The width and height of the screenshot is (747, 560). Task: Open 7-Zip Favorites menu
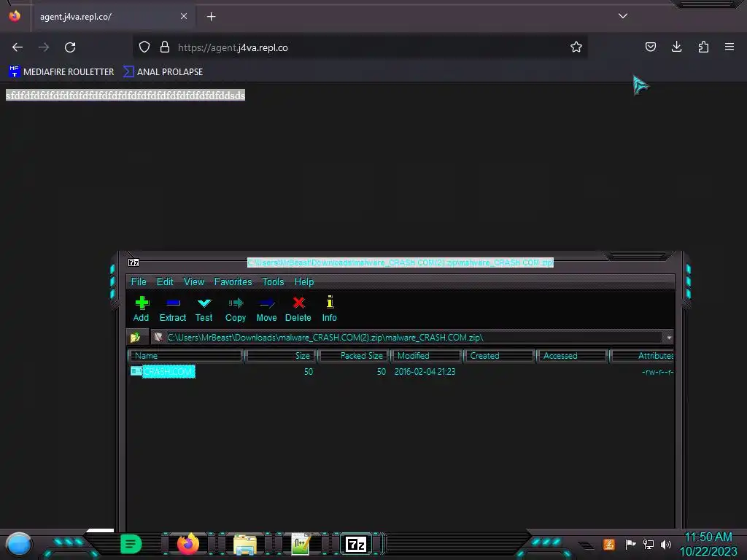click(233, 282)
